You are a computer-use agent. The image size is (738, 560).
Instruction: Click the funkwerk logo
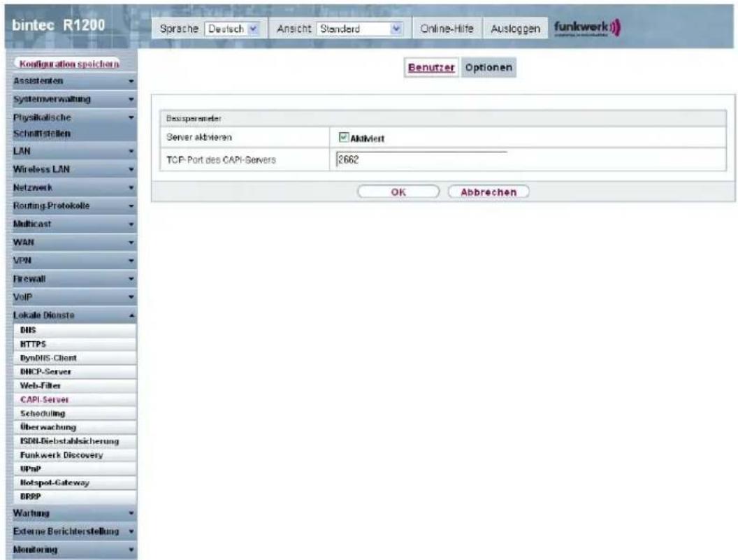(x=587, y=28)
